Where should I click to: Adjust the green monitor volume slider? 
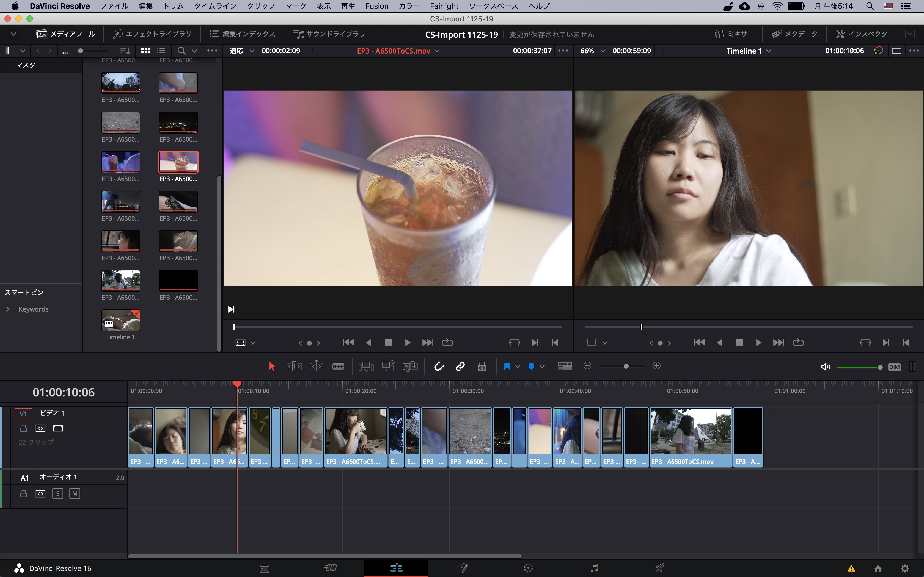tap(859, 367)
